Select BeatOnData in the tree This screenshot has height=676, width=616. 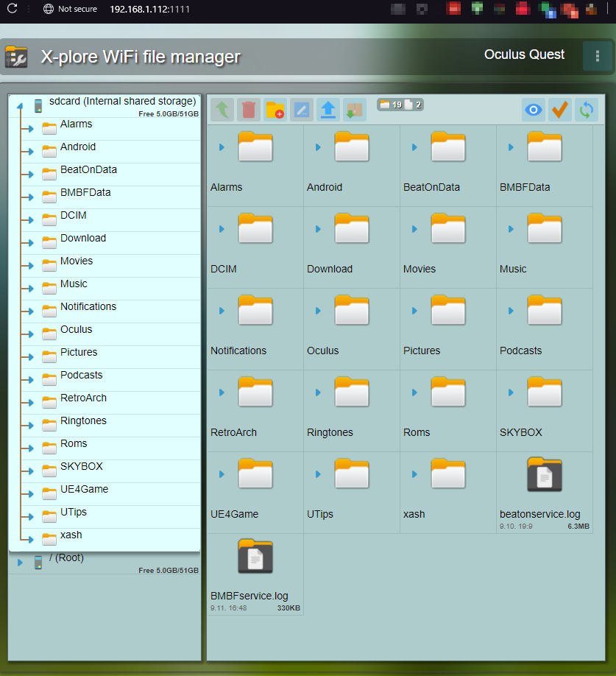(x=88, y=170)
